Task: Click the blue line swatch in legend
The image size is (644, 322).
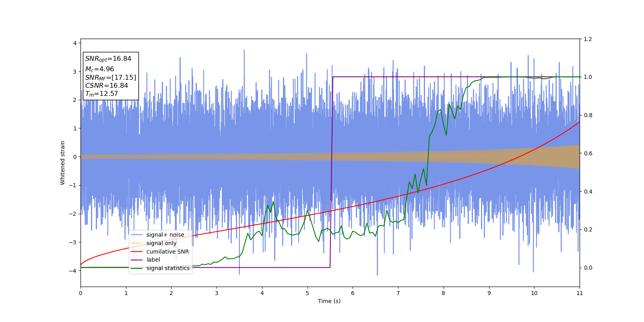Action: (137, 235)
